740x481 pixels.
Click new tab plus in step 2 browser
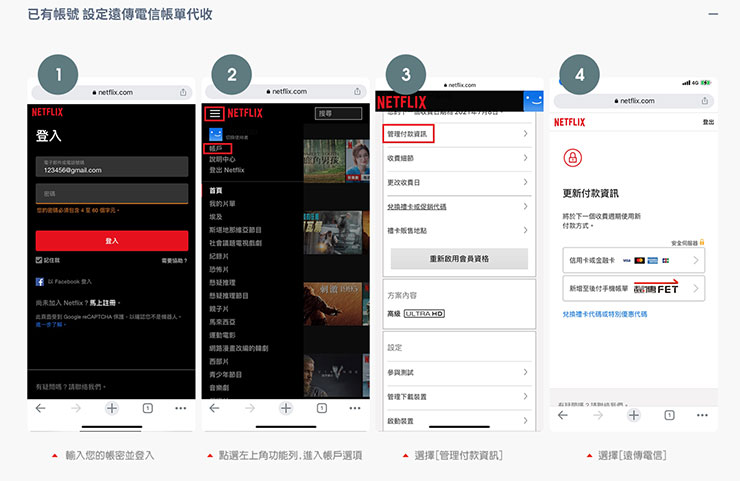coord(286,408)
